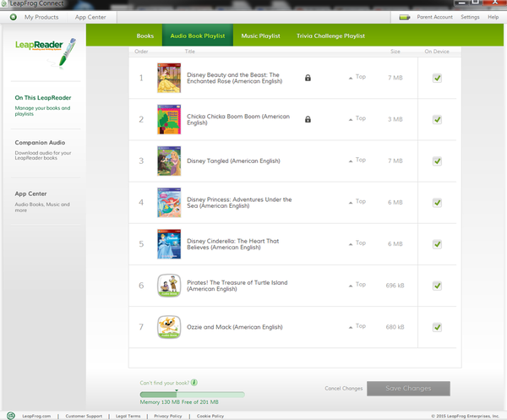The height and width of the screenshot is (420, 507).
Task: Open Settings
Action: click(470, 17)
